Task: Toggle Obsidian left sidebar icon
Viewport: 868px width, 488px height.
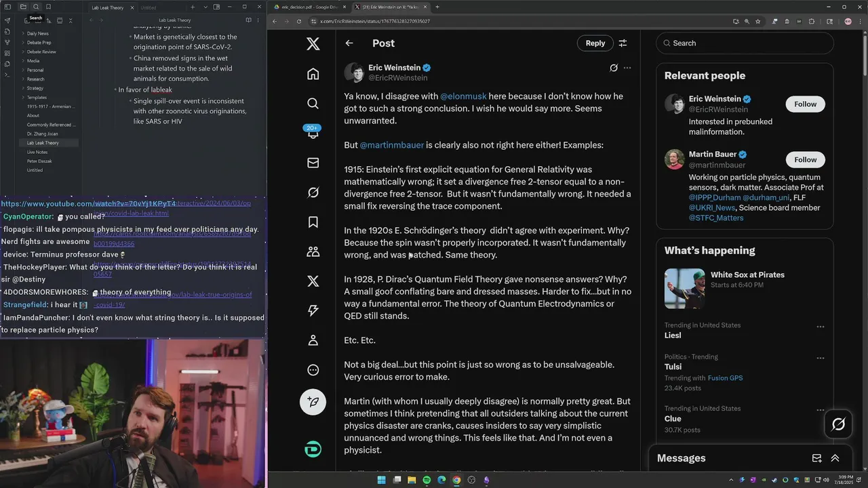Action: (x=7, y=7)
